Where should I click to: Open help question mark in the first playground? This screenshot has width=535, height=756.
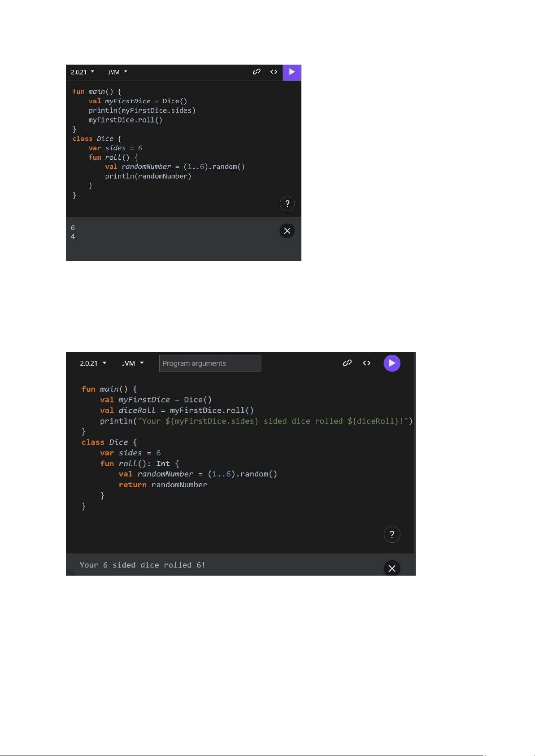[287, 204]
